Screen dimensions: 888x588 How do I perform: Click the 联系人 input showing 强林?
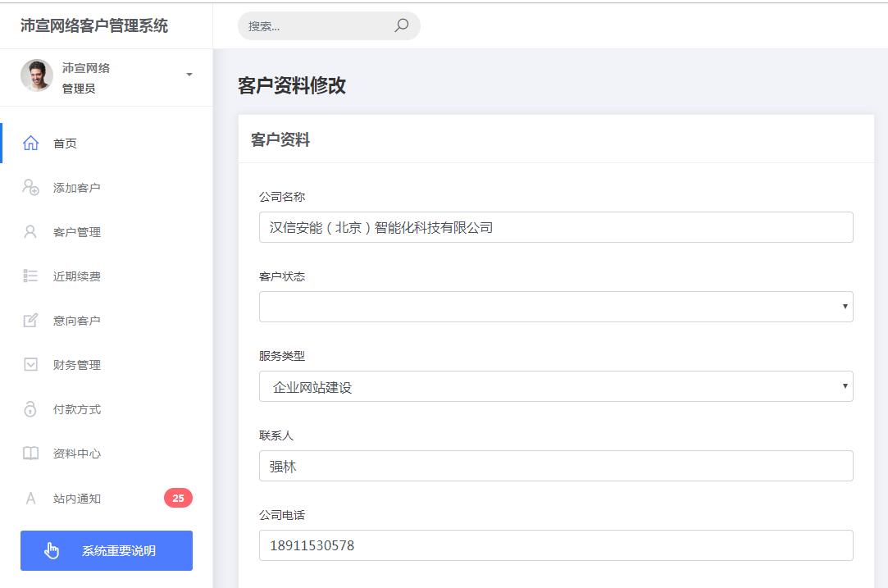point(556,465)
